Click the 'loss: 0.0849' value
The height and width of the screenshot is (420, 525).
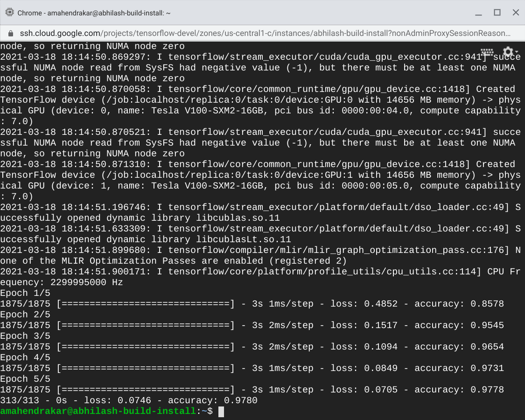pos(364,368)
